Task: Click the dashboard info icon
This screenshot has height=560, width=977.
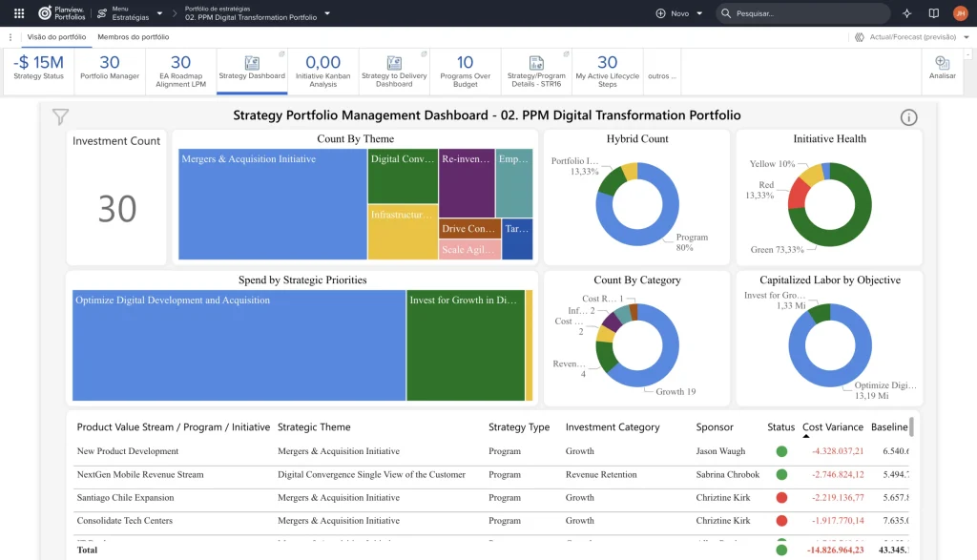Action: pos(908,117)
